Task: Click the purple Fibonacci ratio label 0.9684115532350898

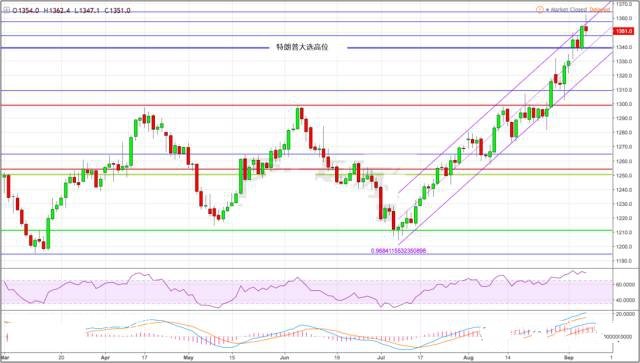Action: coord(398,251)
